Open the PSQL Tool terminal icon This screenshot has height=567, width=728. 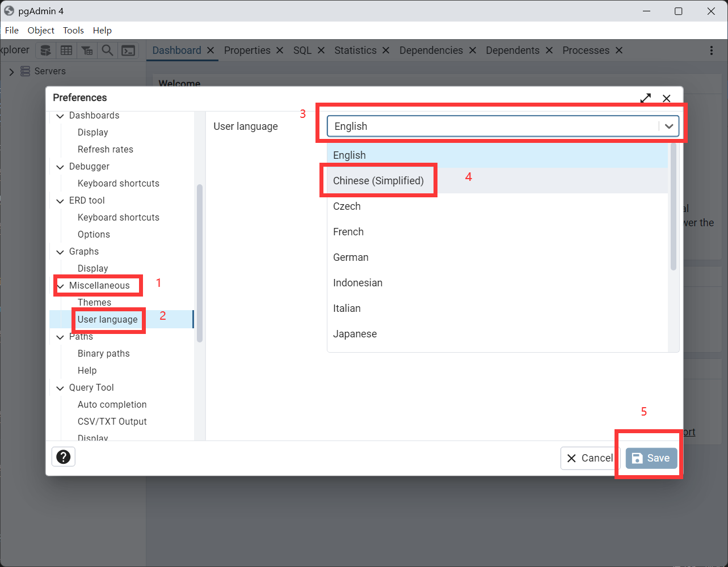coord(129,50)
